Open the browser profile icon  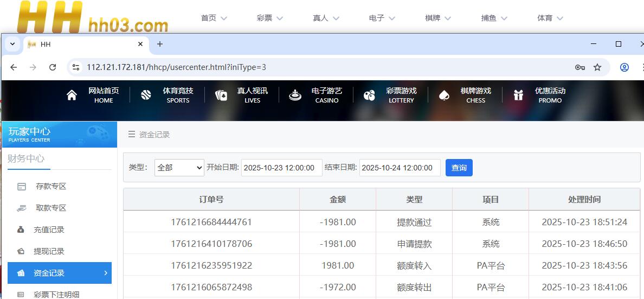624,67
